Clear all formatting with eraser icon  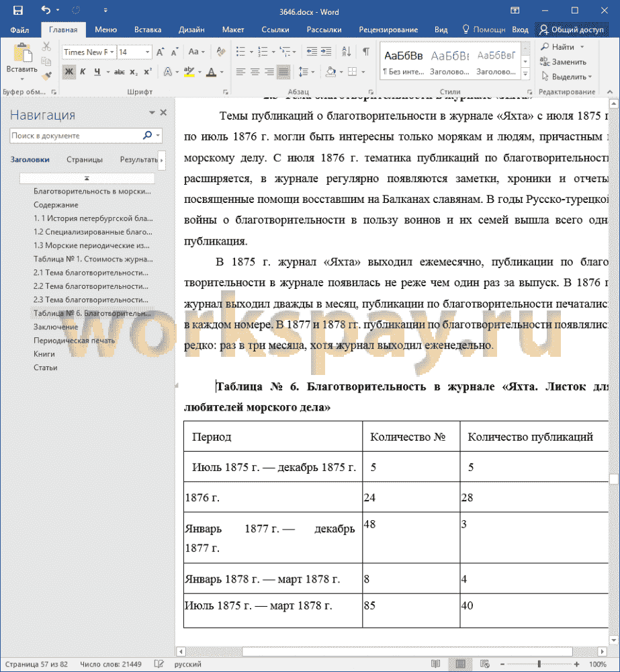(221, 52)
